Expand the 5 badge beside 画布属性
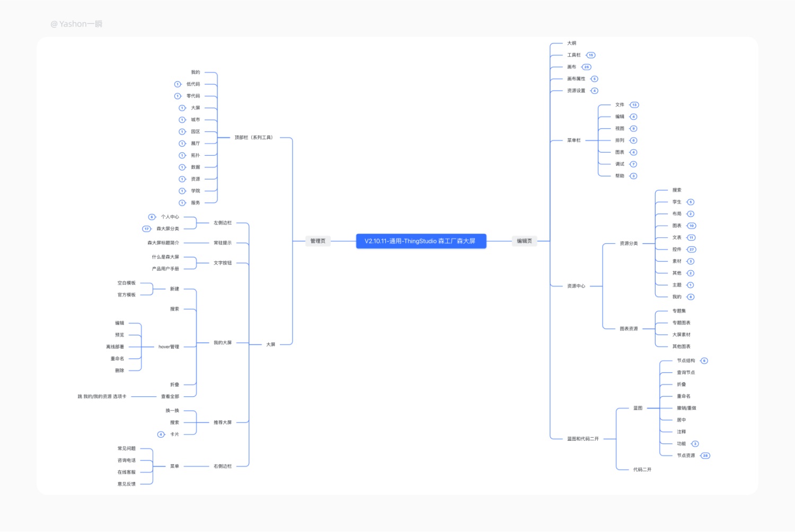 pyautogui.click(x=594, y=79)
